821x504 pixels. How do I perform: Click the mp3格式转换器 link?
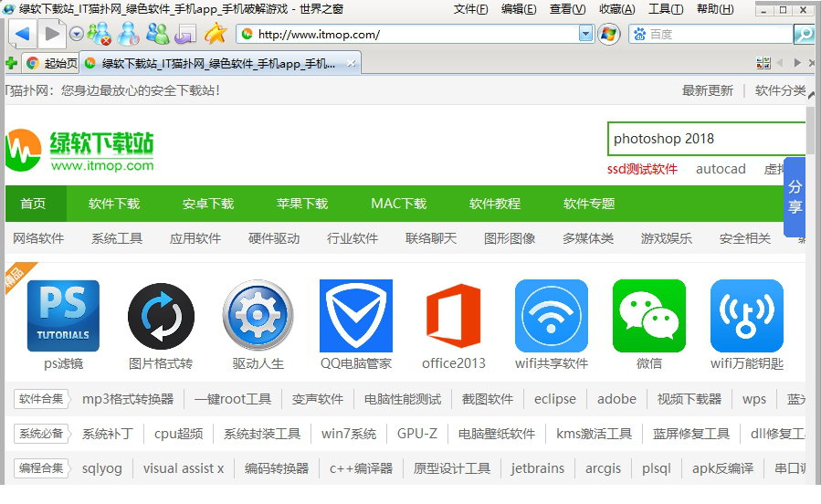(x=128, y=399)
